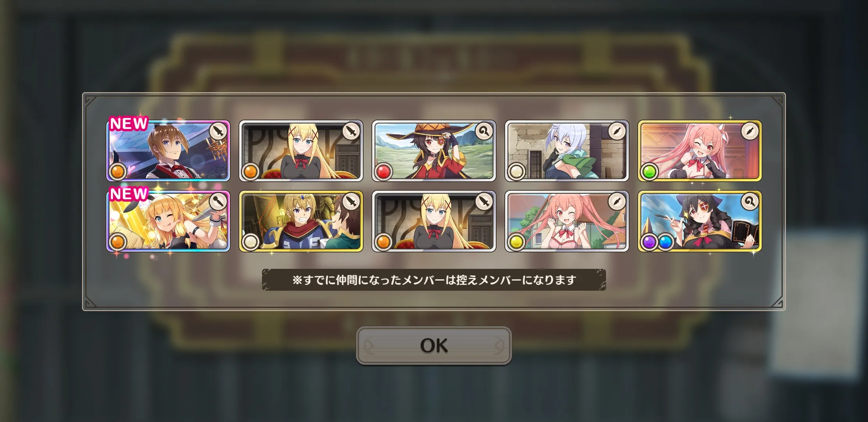The height and width of the screenshot is (422, 868).
Task: Click the purple orb on eyepatch girl card
Action: click(649, 242)
